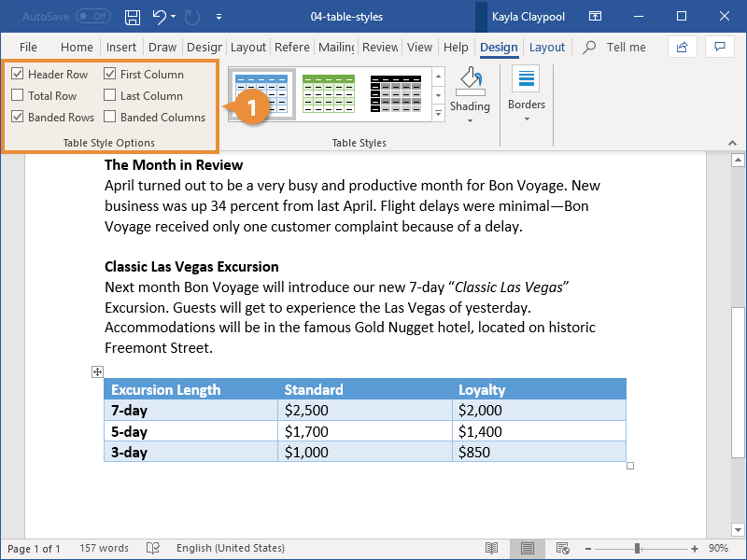The height and width of the screenshot is (560, 747).
Task: Toggle the AutoSave switch
Action: (92, 17)
